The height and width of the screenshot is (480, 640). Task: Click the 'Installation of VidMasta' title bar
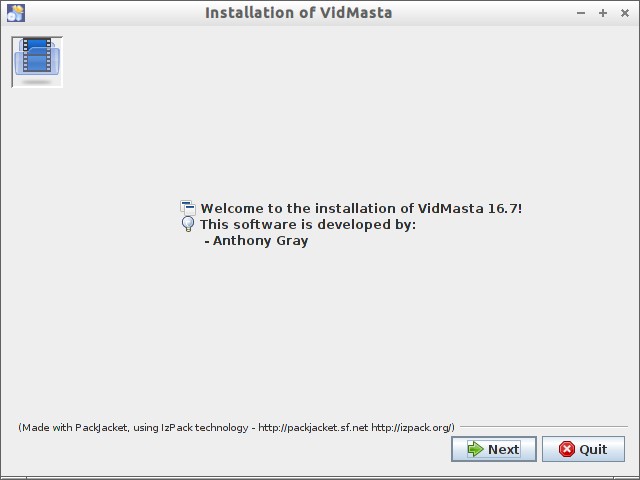[298, 13]
